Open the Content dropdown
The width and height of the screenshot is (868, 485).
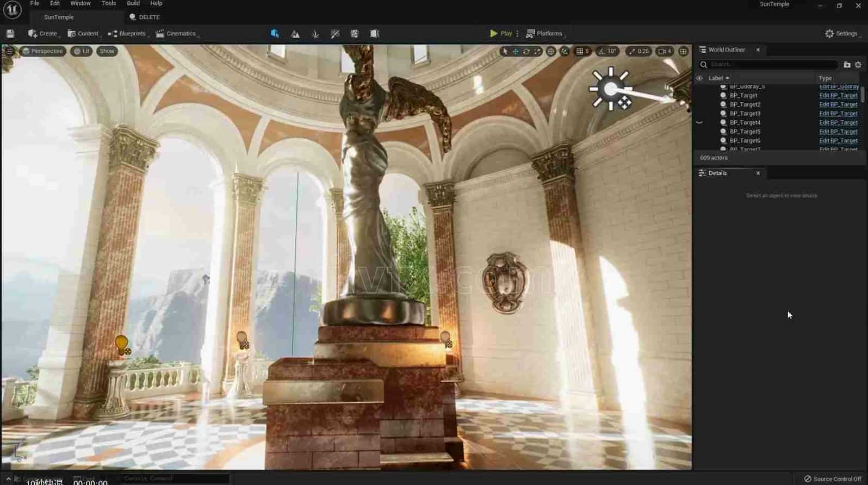pos(83,34)
